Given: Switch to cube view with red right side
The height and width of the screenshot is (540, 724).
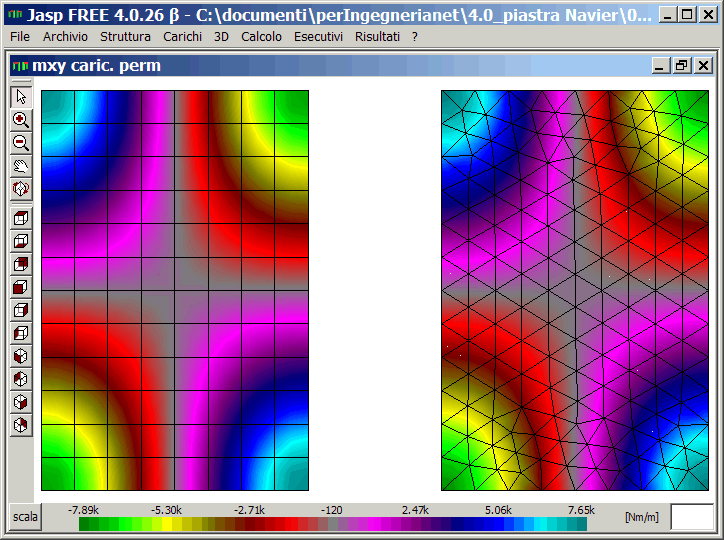Looking at the screenshot, I should tap(21, 311).
